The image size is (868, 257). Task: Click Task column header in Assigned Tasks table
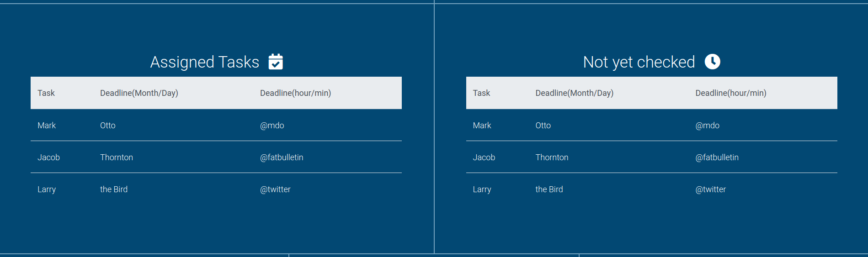coord(46,93)
